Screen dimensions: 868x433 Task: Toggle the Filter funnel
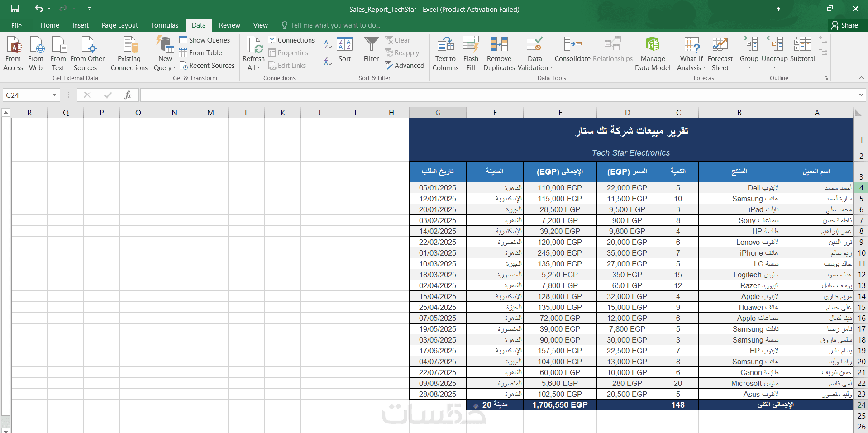click(371, 49)
